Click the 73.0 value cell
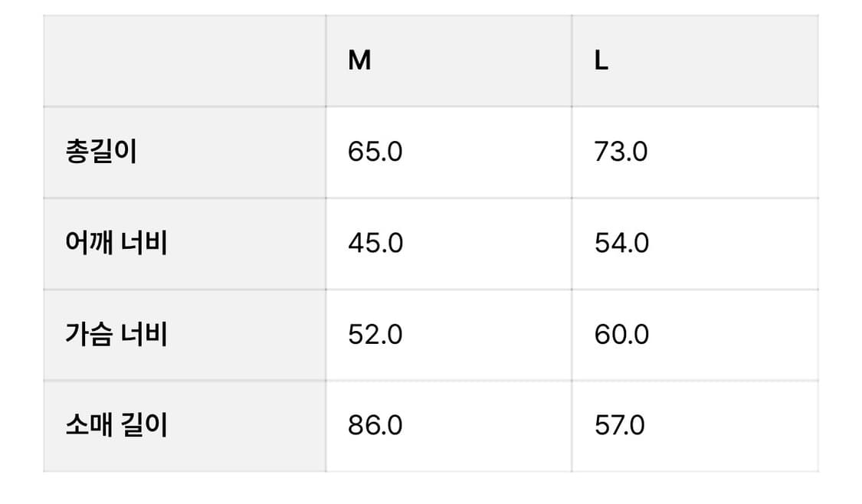Screen dimensions: 862x504 pos(621,152)
